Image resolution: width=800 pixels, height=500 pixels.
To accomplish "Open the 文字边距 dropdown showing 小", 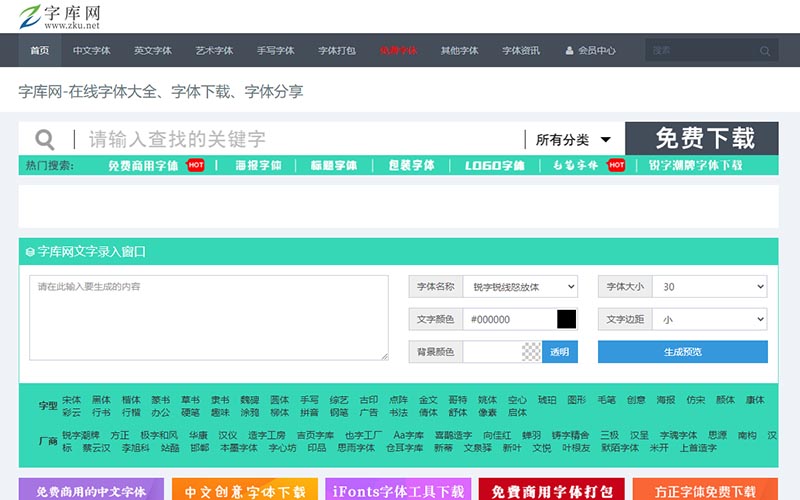I will coord(710,319).
